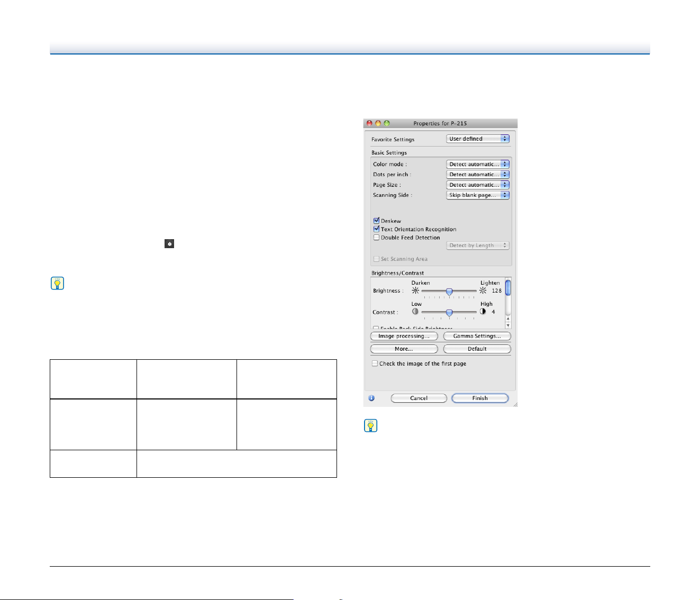The height and width of the screenshot is (600, 700).
Task: Cancel the Properties dialog
Action: tap(419, 398)
